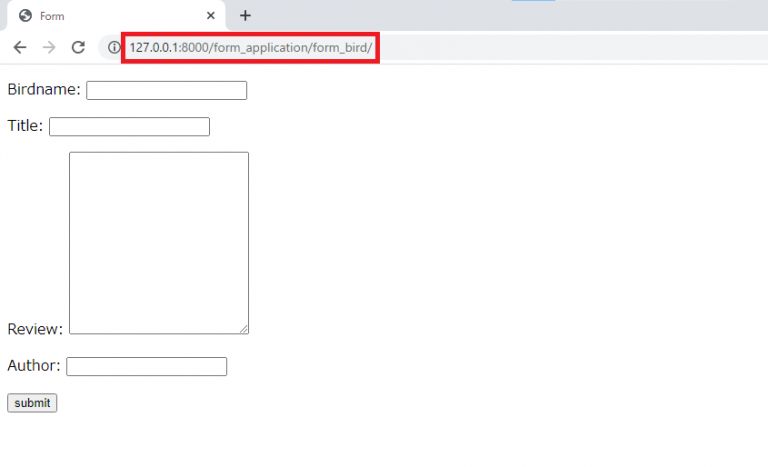768x467 pixels.
Task: Select the Author input field
Action: point(146,367)
